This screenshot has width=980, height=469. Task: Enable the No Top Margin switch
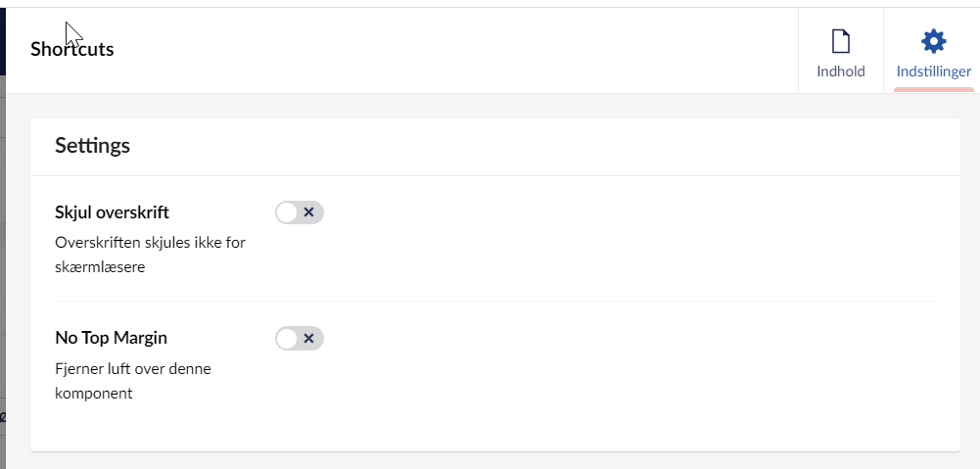[x=299, y=339]
